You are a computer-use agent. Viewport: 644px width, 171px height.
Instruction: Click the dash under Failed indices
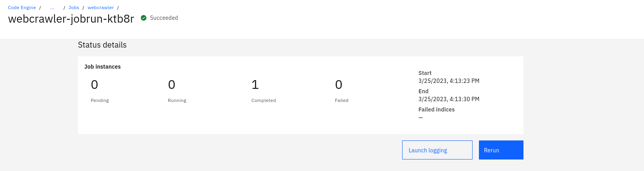[420, 117]
